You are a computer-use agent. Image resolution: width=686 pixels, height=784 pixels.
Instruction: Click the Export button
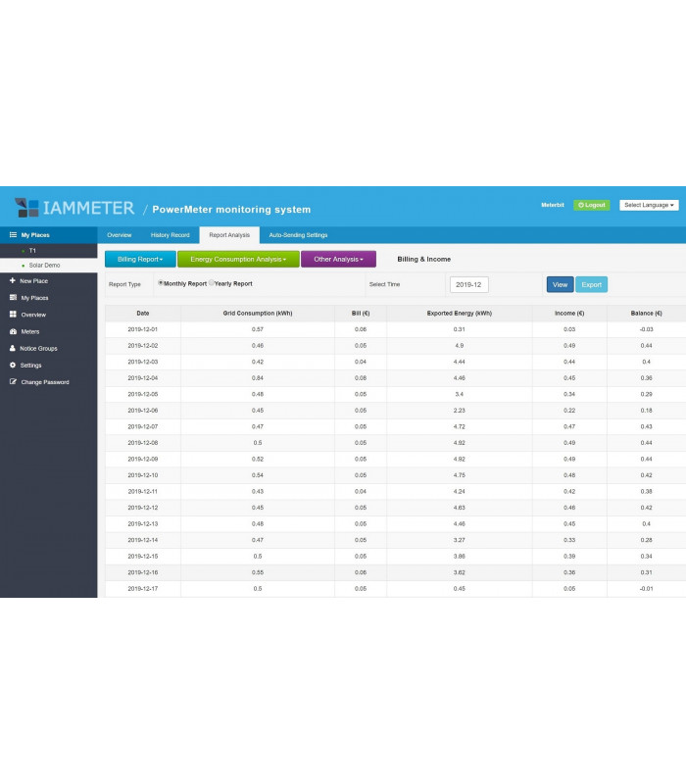[591, 284]
